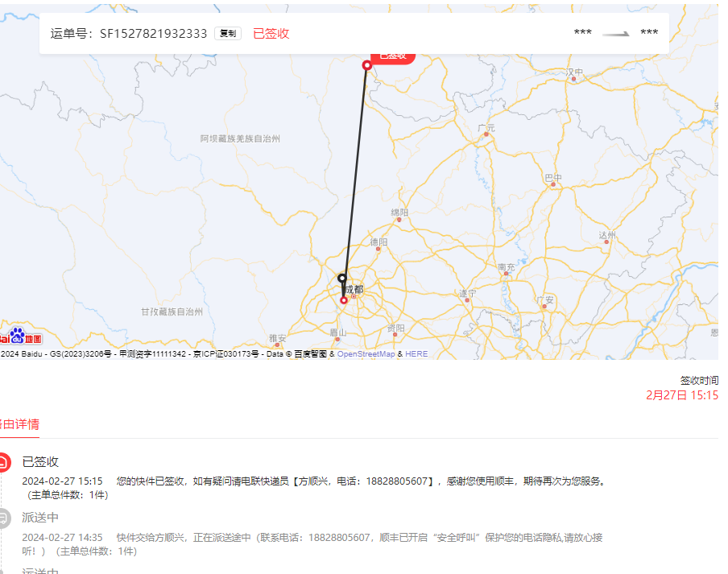Click the 雅安 city label on the map
728x574 pixels.
point(278,338)
